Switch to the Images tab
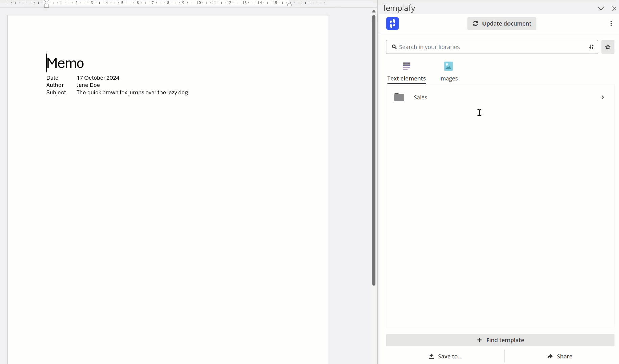The height and width of the screenshot is (364, 619). point(448,72)
